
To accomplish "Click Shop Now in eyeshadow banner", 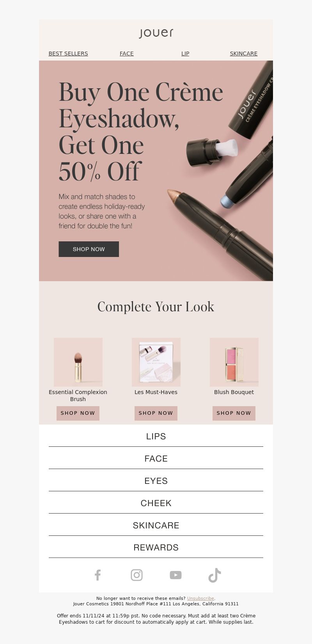I will click(89, 249).
